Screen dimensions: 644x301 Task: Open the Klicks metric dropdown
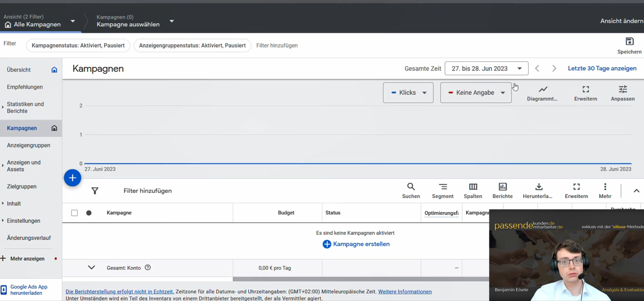coord(408,93)
